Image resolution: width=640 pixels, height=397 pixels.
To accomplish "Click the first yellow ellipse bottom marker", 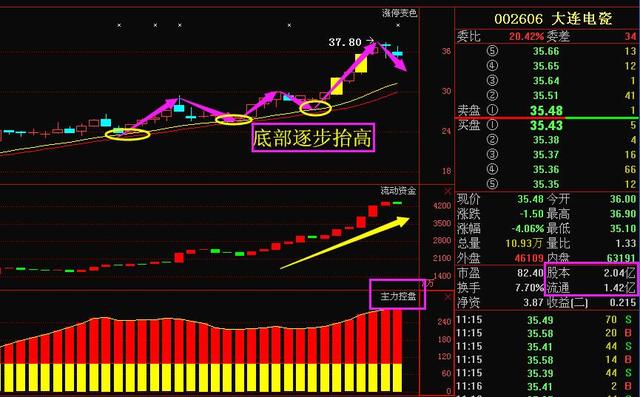I will point(127,134).
